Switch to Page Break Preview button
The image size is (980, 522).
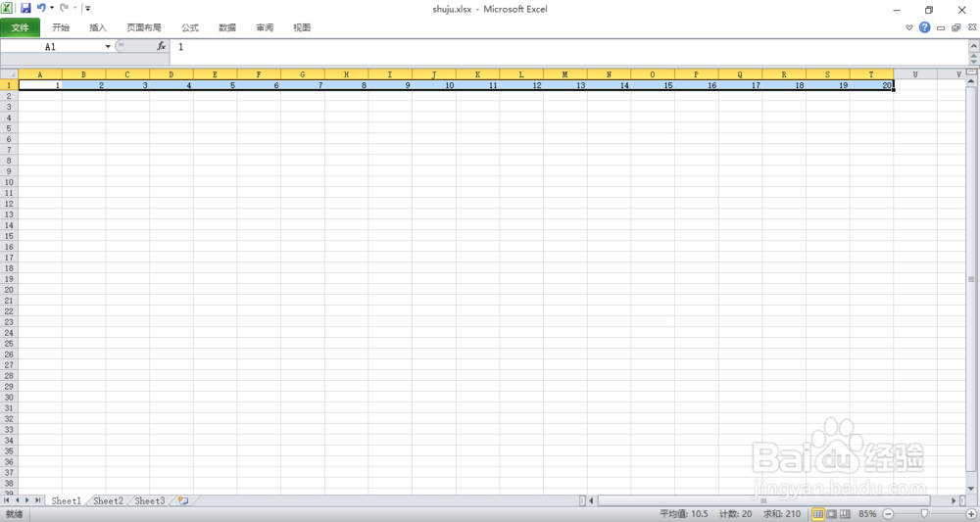pos(846,514)
